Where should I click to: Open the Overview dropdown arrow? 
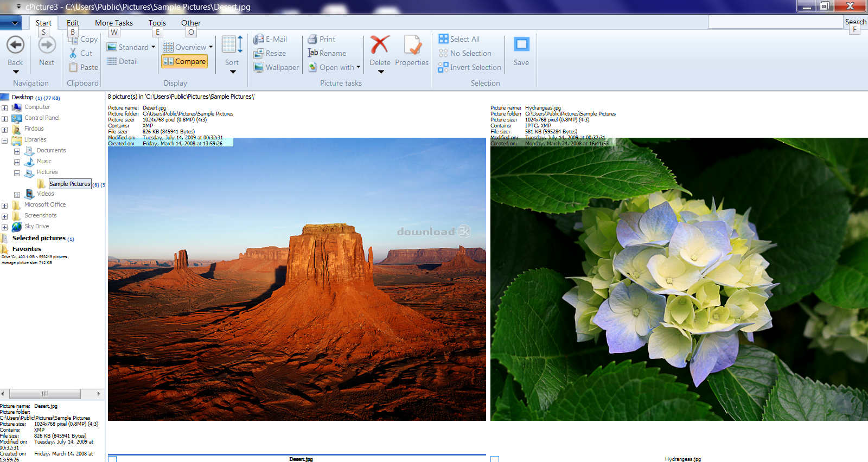pyautogui.click(x=211, y=47)
